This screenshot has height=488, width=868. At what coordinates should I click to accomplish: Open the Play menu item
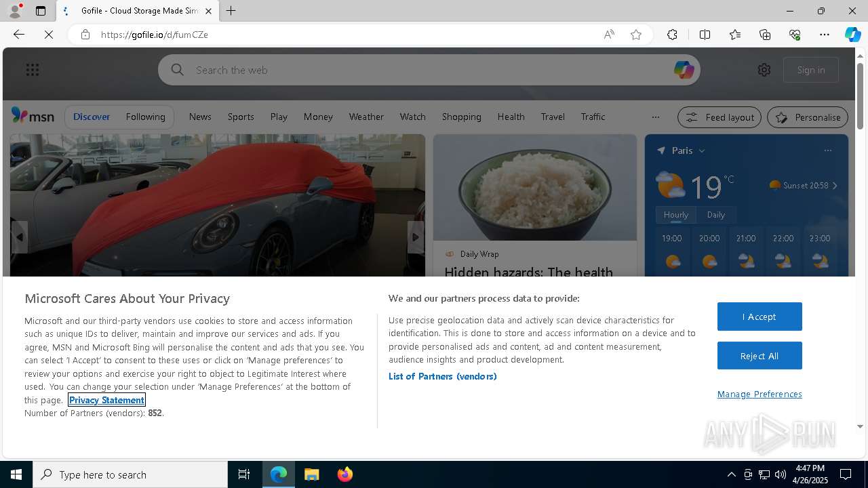(279, 117)
